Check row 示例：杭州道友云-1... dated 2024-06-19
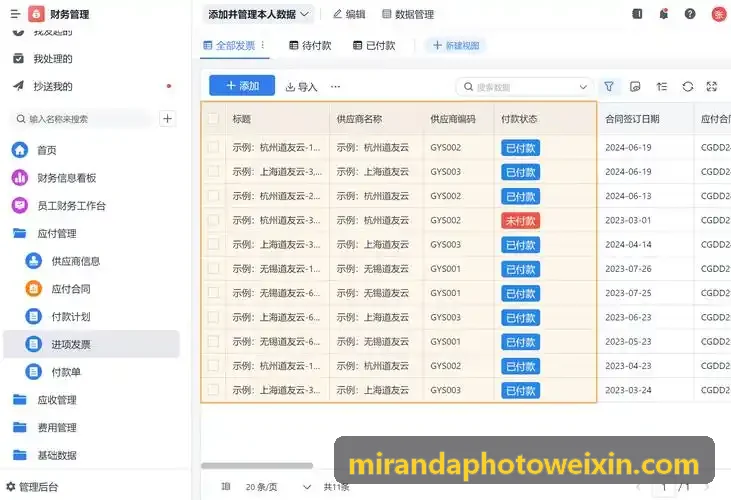This screenshot has width=731, height=500. pyautogui.click(x=213, y=147)
